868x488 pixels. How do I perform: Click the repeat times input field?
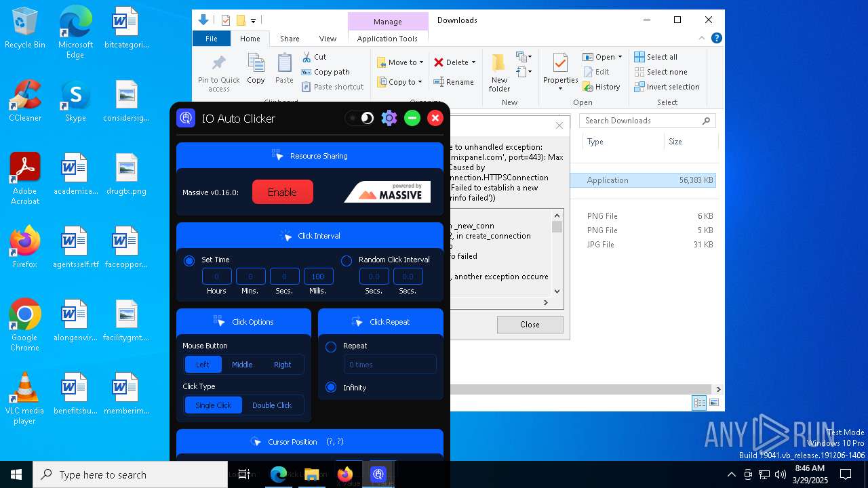389,364
